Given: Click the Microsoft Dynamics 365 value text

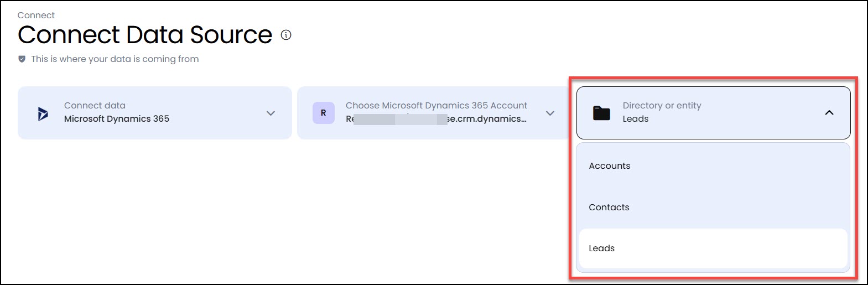Looking at the screenshot, I should pyautogui.click(x=117, y=119).
